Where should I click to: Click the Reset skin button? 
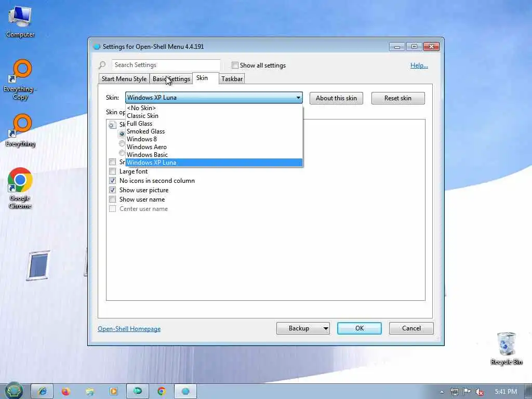(x=397, y=98)
